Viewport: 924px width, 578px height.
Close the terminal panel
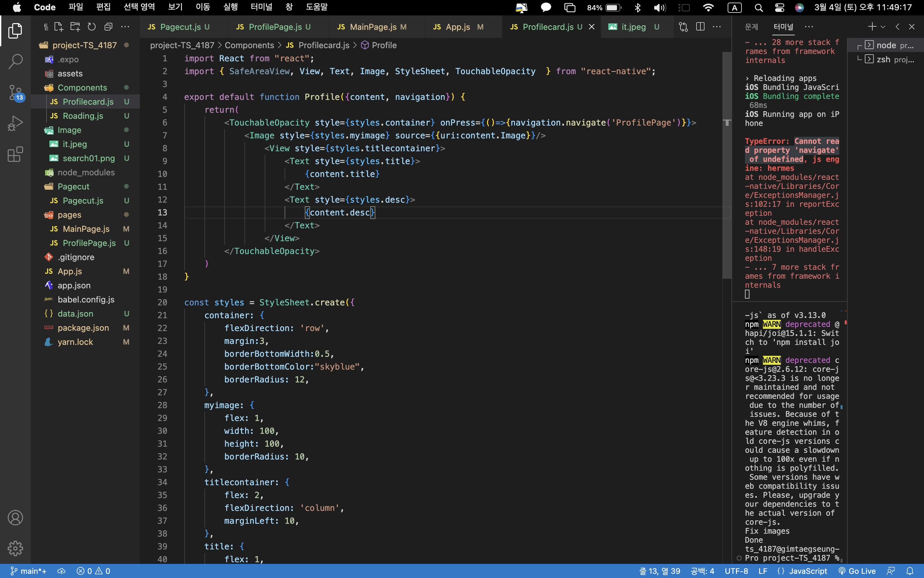pyautogui.click(x=912, y=27)
